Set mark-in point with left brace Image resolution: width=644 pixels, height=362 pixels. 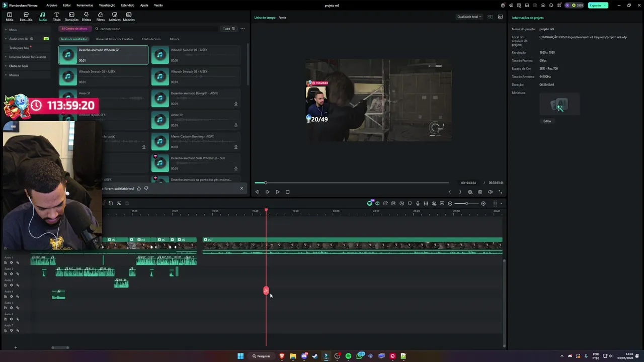coord(450,192)
